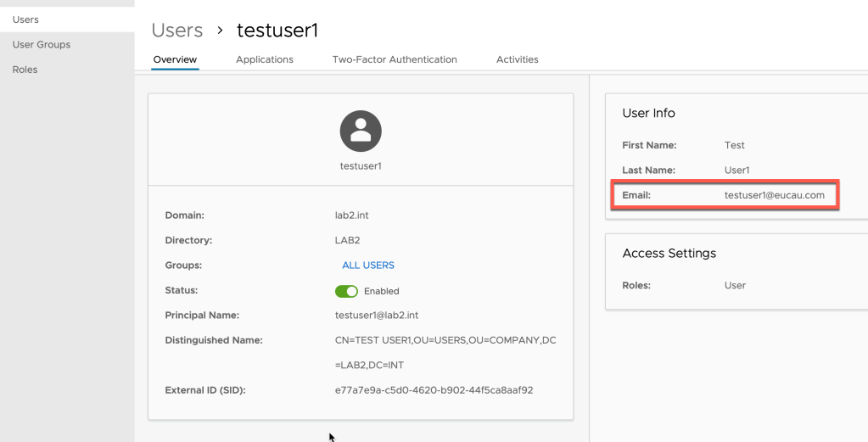Click the testuser1 name below the avatar
Viewport: 868px width, 442px height.
[x=361, y=166]
